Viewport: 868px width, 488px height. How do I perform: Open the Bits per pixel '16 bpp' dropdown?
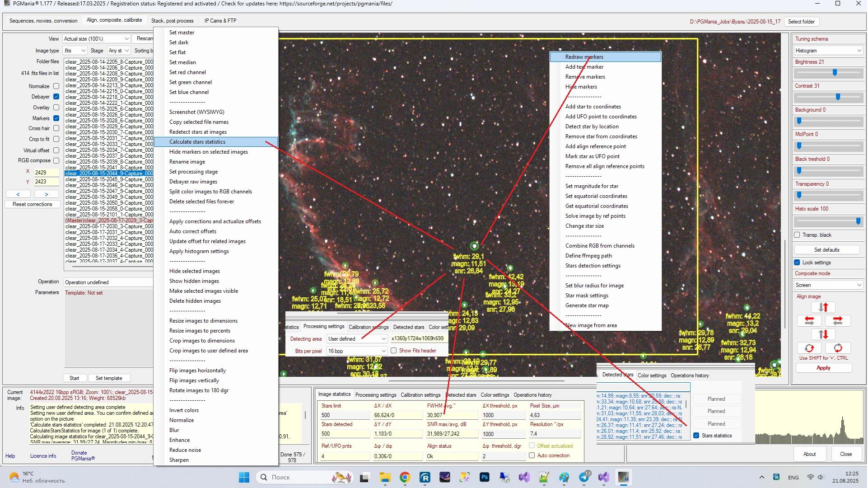(x=357, y=351)
